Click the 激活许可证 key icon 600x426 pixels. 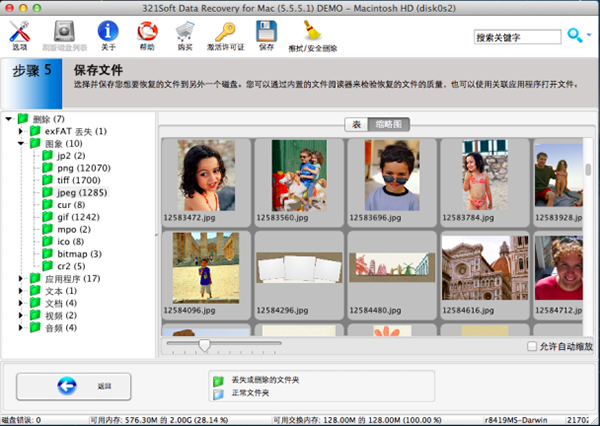point(225,31)
